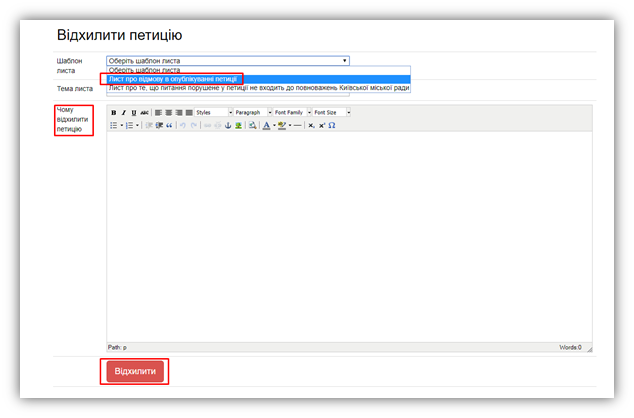Insert anchor using the anchor icon

(x=227, y=126)
